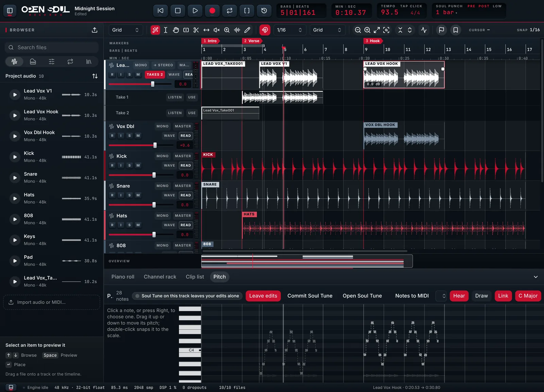Select the stretch horizontal arrows tool
Viewport: 544px width, 392px height.
(206, 30)
